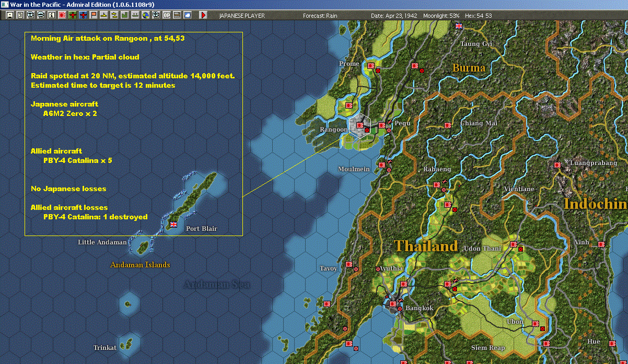Click the Rangoon city label on map
Image resolution: width=628 pixels, height=364 pixels.
333,130
